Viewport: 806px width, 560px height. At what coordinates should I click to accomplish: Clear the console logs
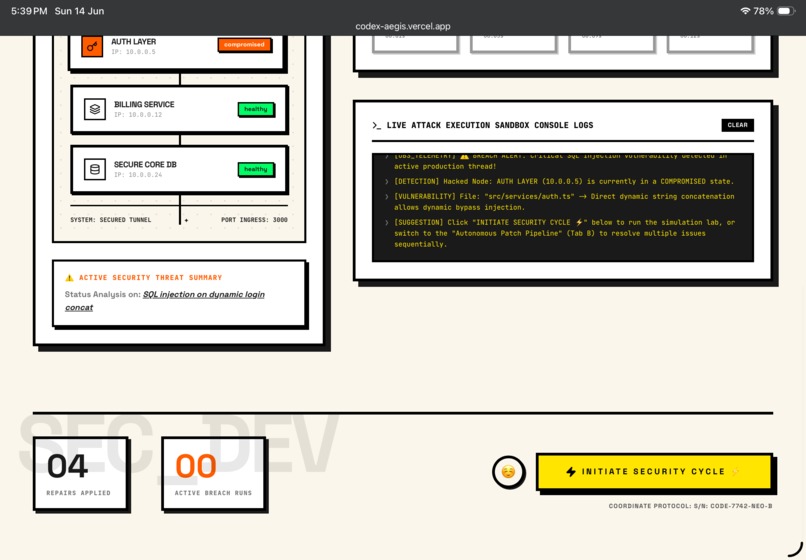pyautogui.click(x=738, y=125)
